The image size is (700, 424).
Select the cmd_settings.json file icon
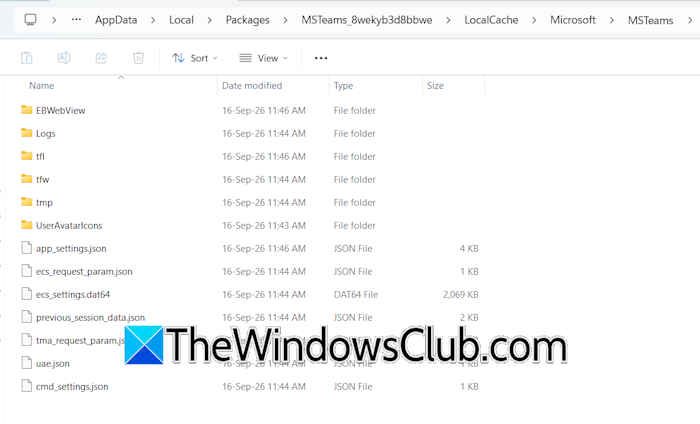(x=27, y=386)
